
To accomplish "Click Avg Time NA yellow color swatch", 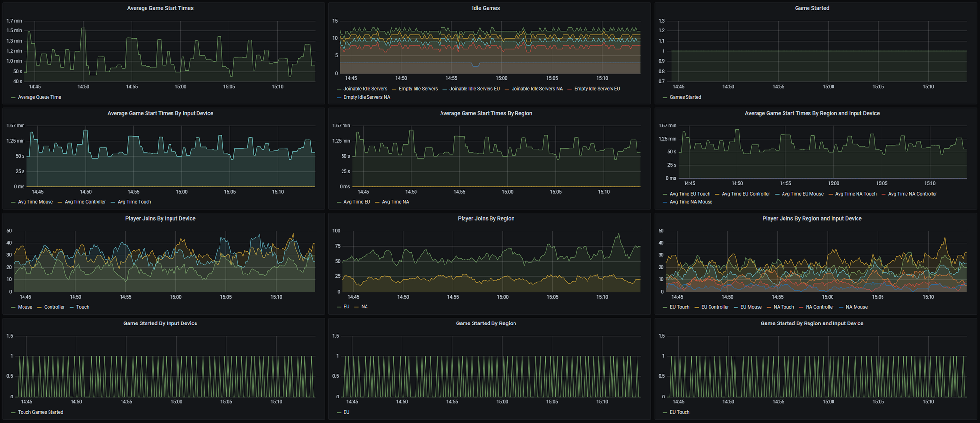I will (377, 202).
